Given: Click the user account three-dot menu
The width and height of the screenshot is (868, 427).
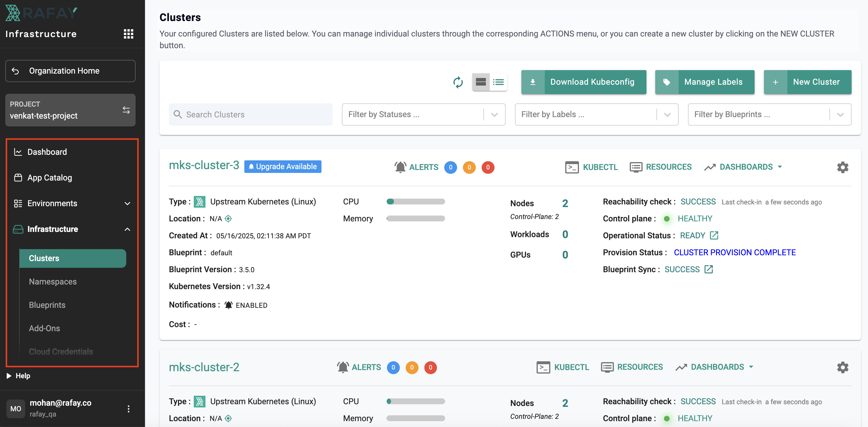Looking at the screenshot, I should pyautogui.click(x=128, y=409).
